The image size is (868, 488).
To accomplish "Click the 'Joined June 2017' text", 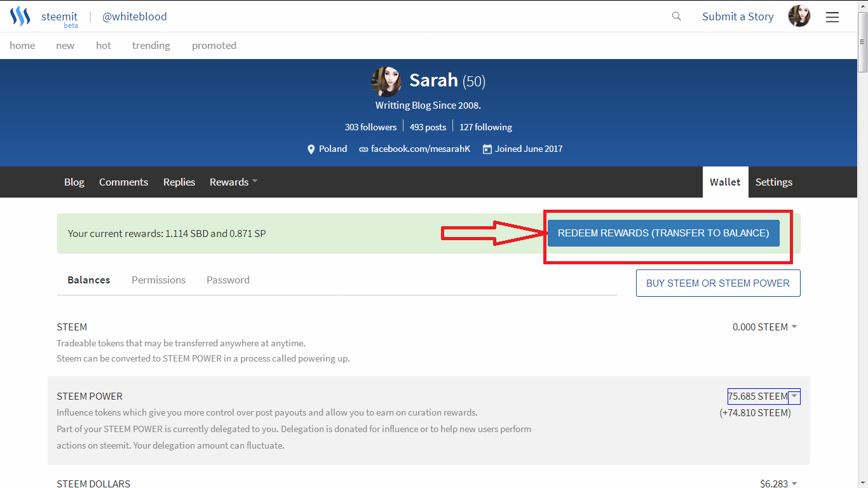I will pyautogui.click(x=529, y=149).
